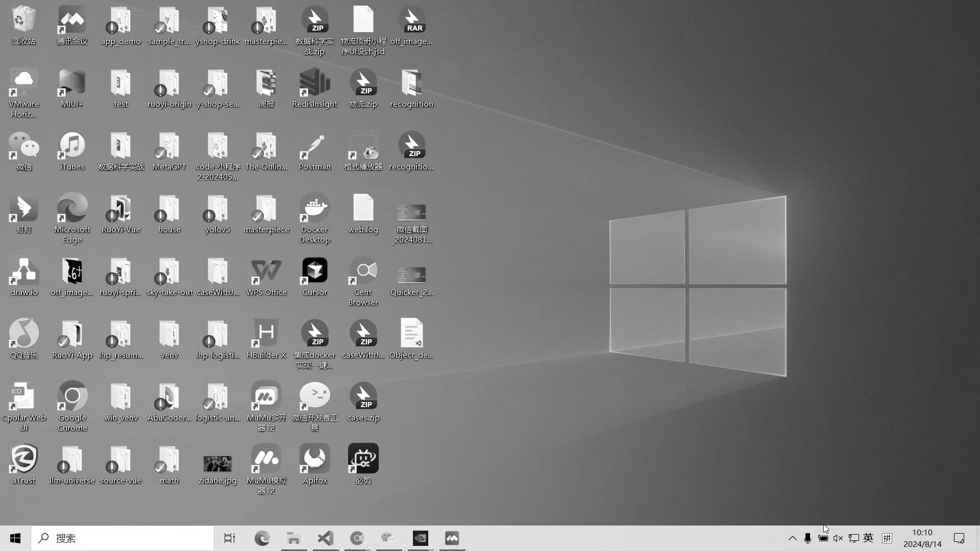Open Edge from the taskbar
This screenshot has height=551, width=980.
point(262,538)
